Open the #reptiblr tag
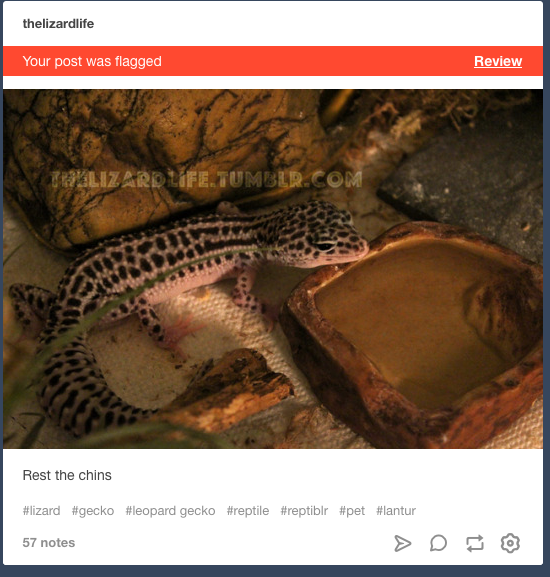Screen dimensions: 550x577 click(304, 511)
